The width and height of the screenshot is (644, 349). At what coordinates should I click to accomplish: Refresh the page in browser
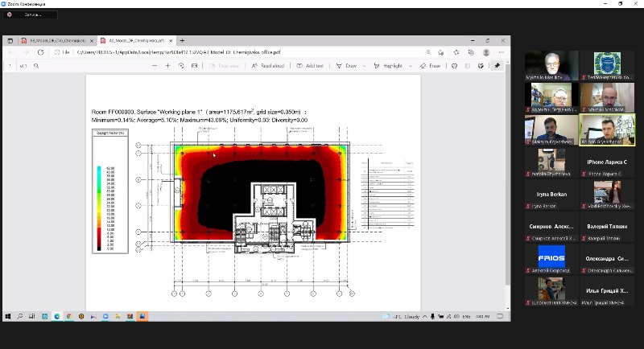click(40, 52)
